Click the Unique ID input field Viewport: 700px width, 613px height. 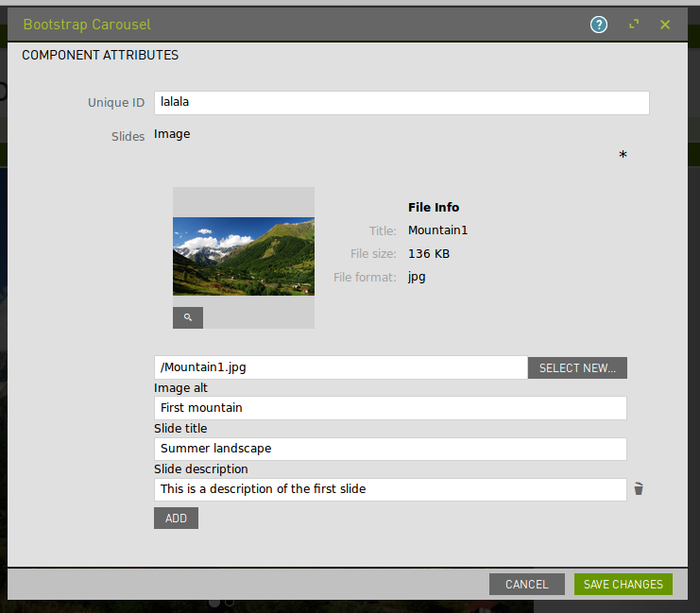point(401,103)
